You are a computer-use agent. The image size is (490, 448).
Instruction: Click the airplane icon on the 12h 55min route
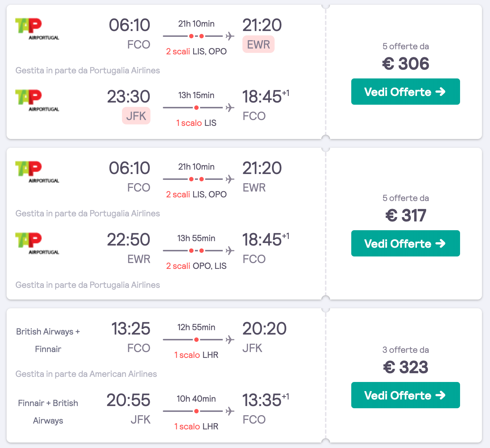[230, 340]
